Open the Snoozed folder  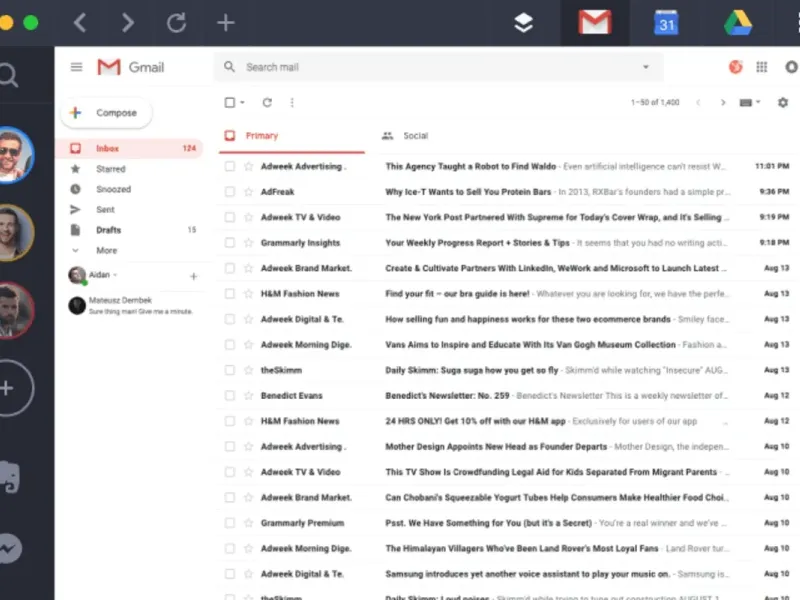coord(113,189)
